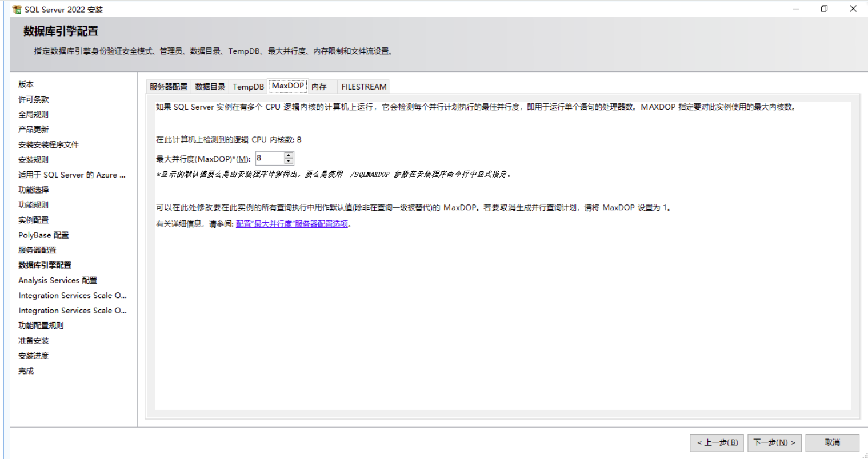Screen dimensions: 868x459
Task: Decrease MaxDOP value with down arrow
Action: [289, 162]
